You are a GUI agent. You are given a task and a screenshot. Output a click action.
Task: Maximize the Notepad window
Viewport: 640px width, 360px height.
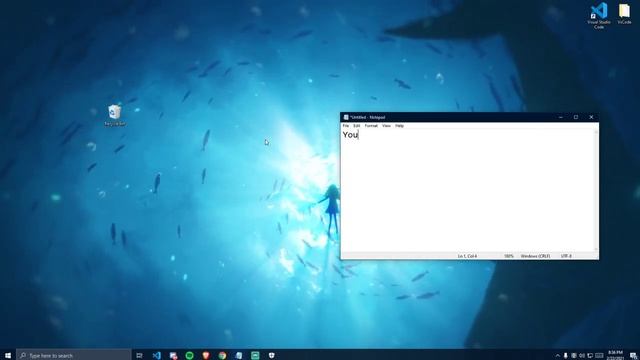coord(576,117)
